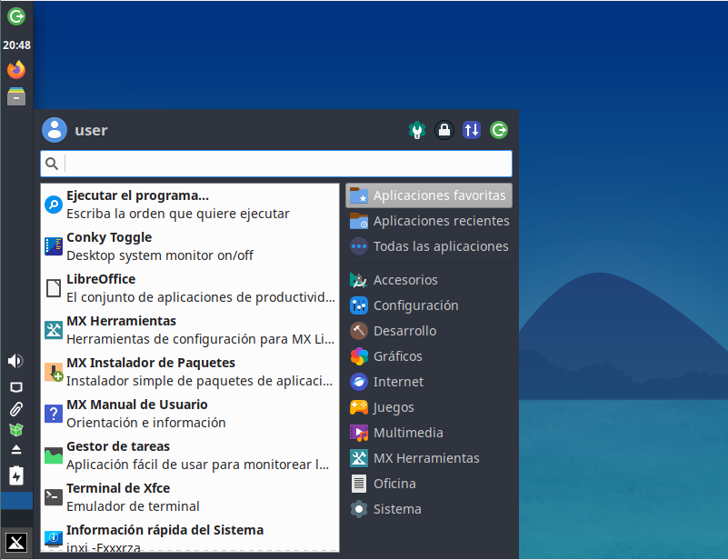
Task: Click the magnifier search icon
Action: 52,164
